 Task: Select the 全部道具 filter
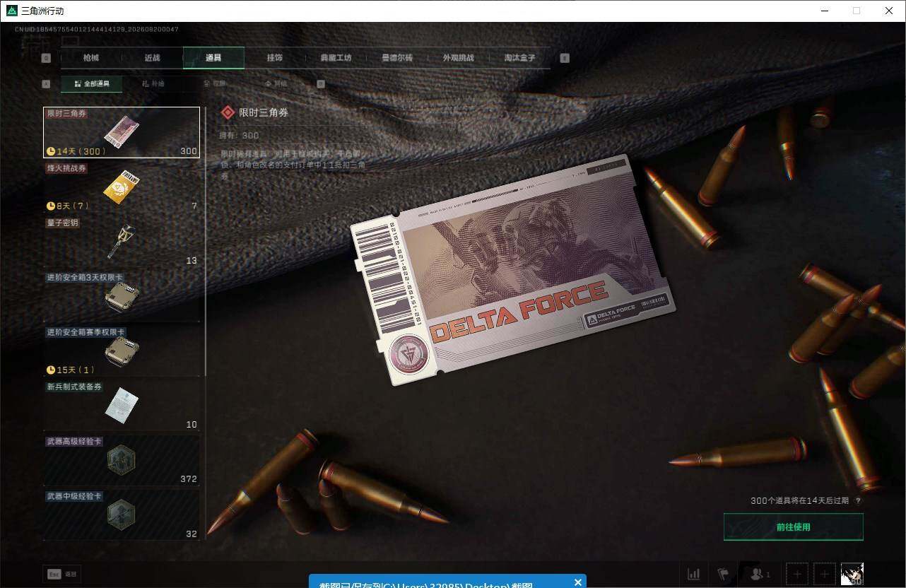tap(91, 83)
